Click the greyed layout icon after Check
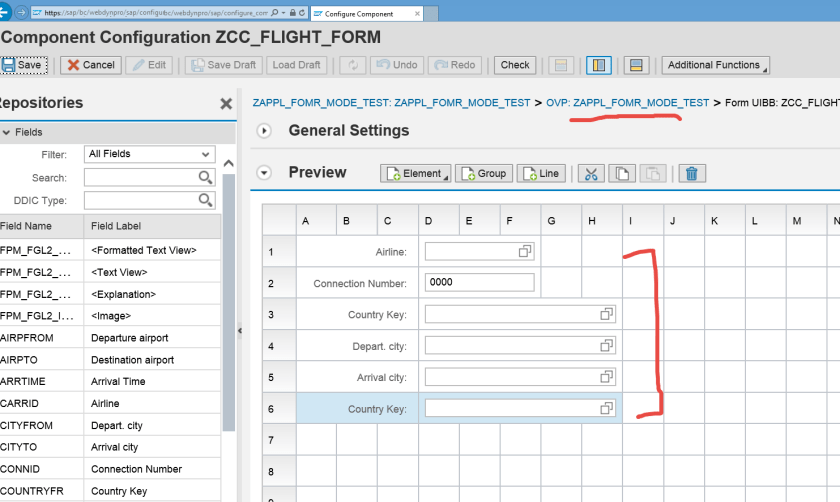 click(x=561, y=65)
